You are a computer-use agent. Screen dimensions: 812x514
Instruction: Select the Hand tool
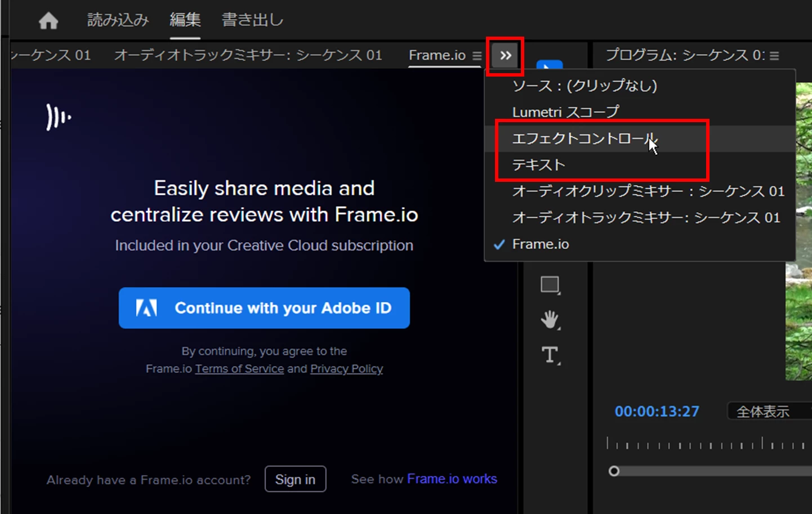click(550, 320)
